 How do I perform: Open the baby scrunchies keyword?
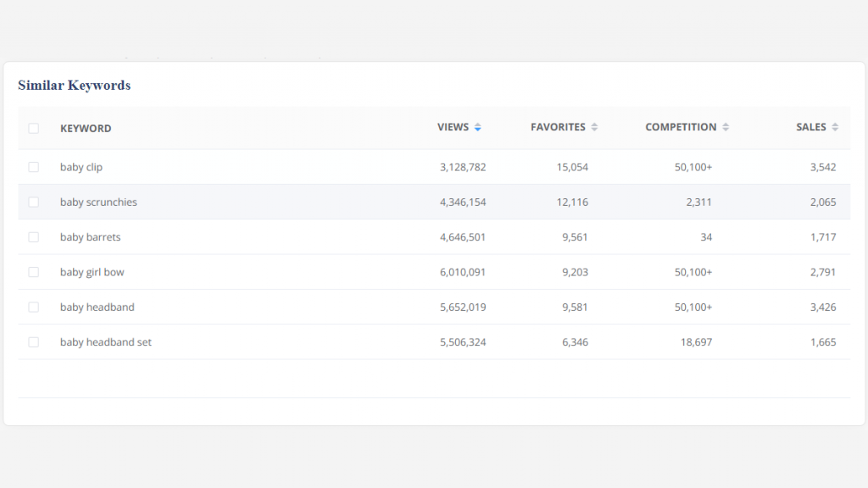click(98, 202)
